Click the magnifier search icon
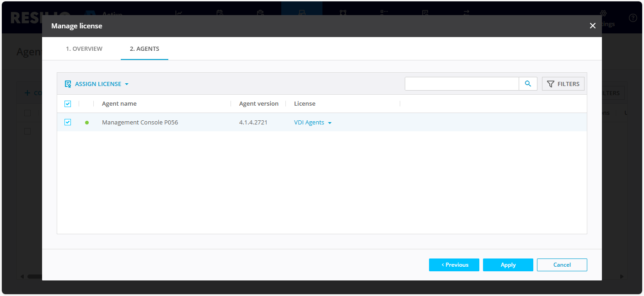 528,84
